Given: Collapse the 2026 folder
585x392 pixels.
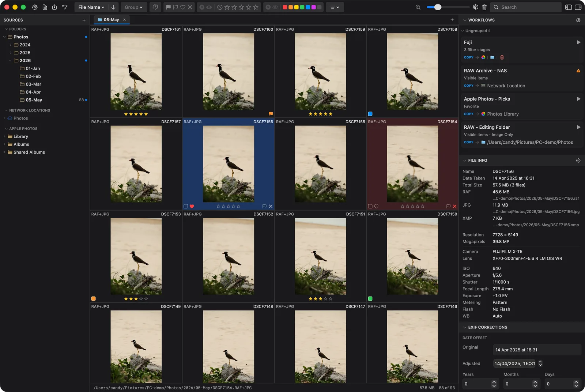Looking at the screenshot, I should click(x=10, y=61).
